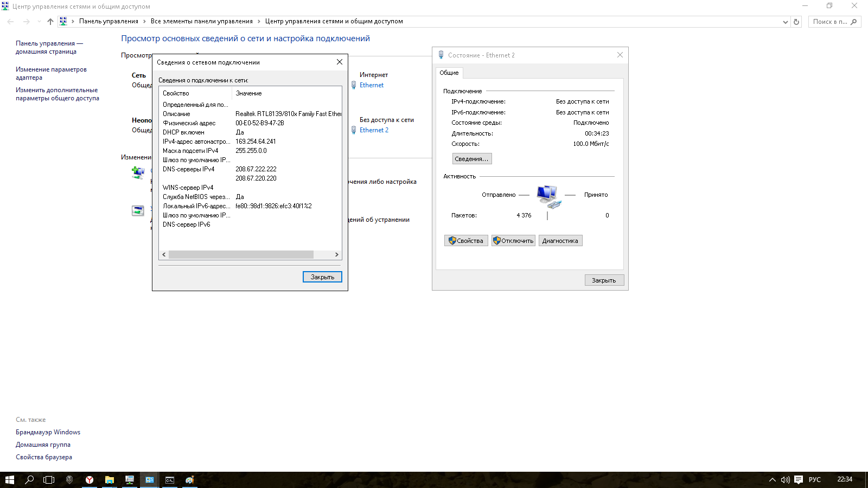Open 'Сведения...' in the status window

(472, 159)
